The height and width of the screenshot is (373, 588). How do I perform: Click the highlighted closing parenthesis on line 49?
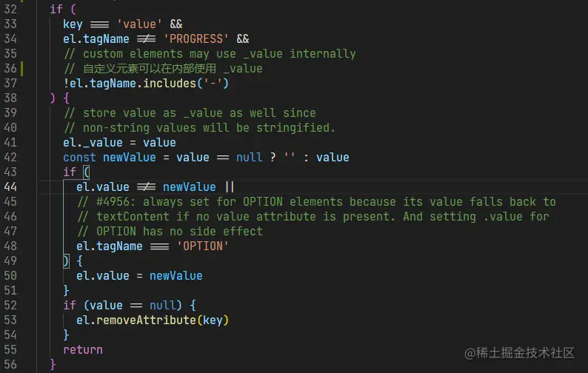click(x=66, y=261)
